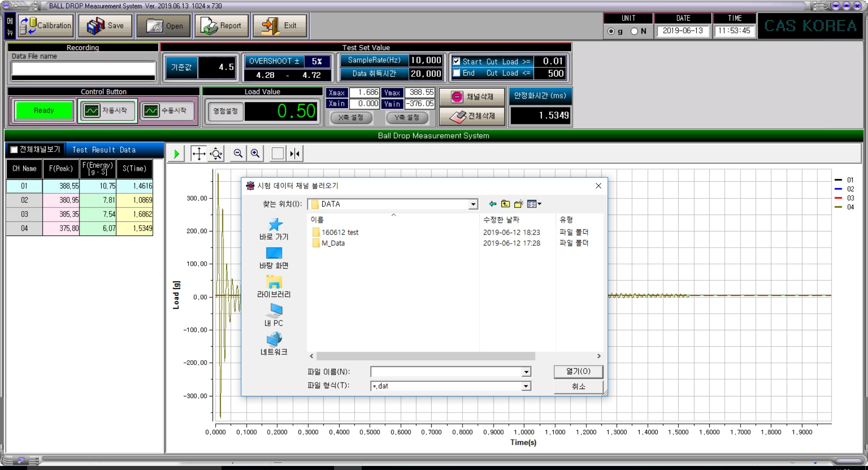Expand the 파일 형식 *.dat dropdown
868x470 pixels.
526,386
